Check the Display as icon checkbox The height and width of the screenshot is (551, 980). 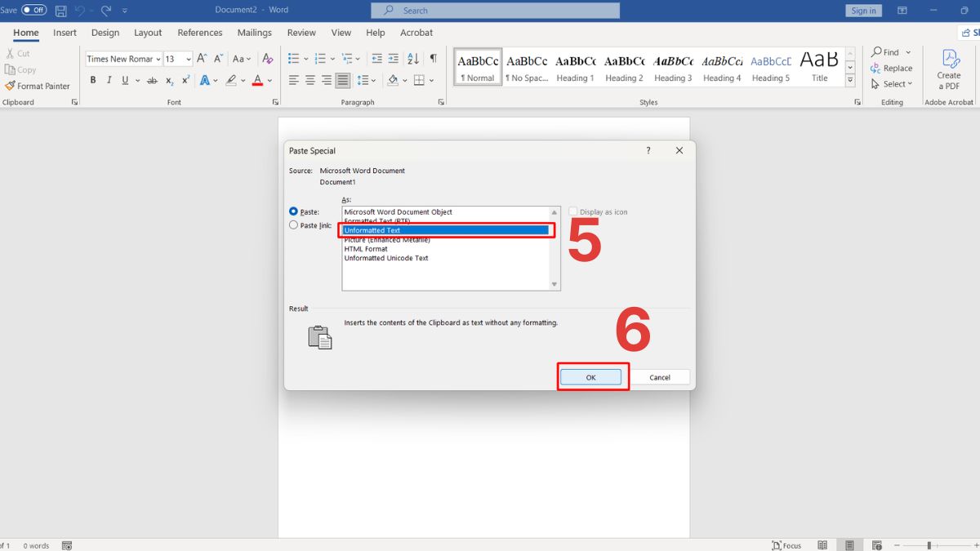(x=573, y=211)
